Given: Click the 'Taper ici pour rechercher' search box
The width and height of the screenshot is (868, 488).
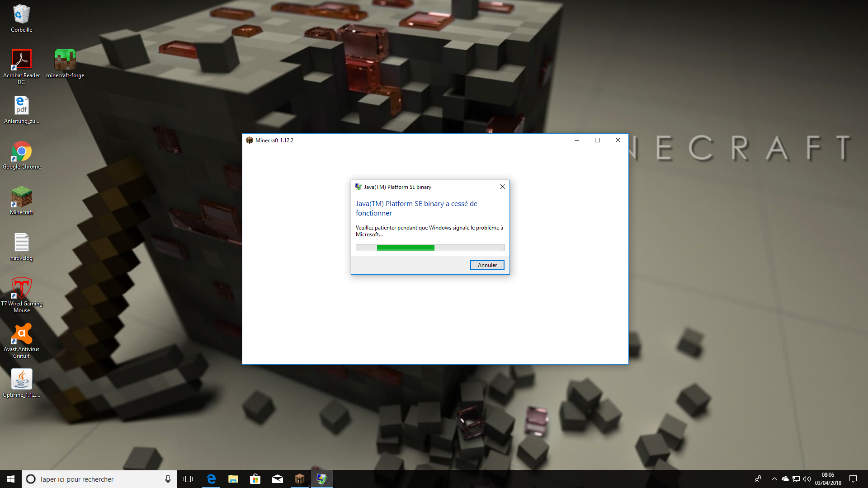Looking at the screenshot, I should (99, 479).
